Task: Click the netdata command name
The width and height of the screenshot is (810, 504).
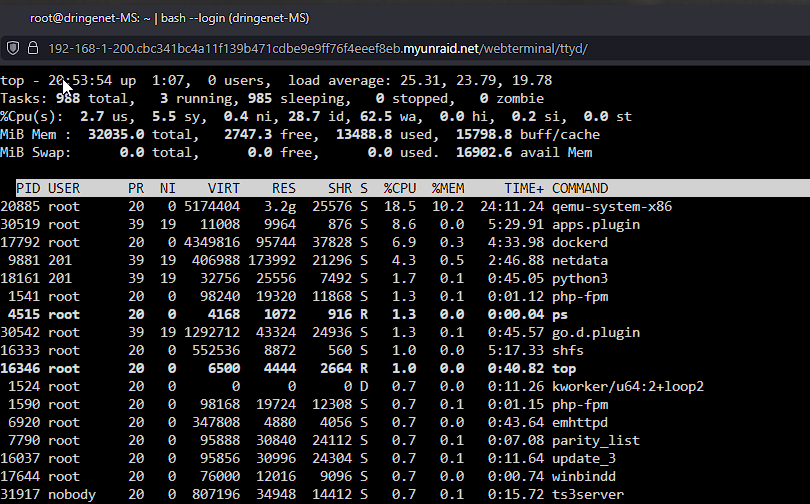Action: tap(580, 261)
